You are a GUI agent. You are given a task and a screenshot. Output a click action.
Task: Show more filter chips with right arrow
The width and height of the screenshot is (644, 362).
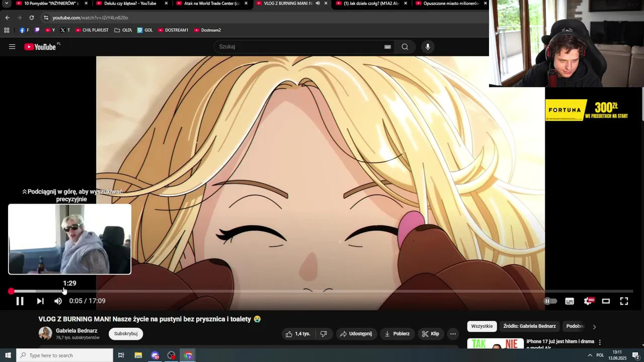[x=594, y=327]
